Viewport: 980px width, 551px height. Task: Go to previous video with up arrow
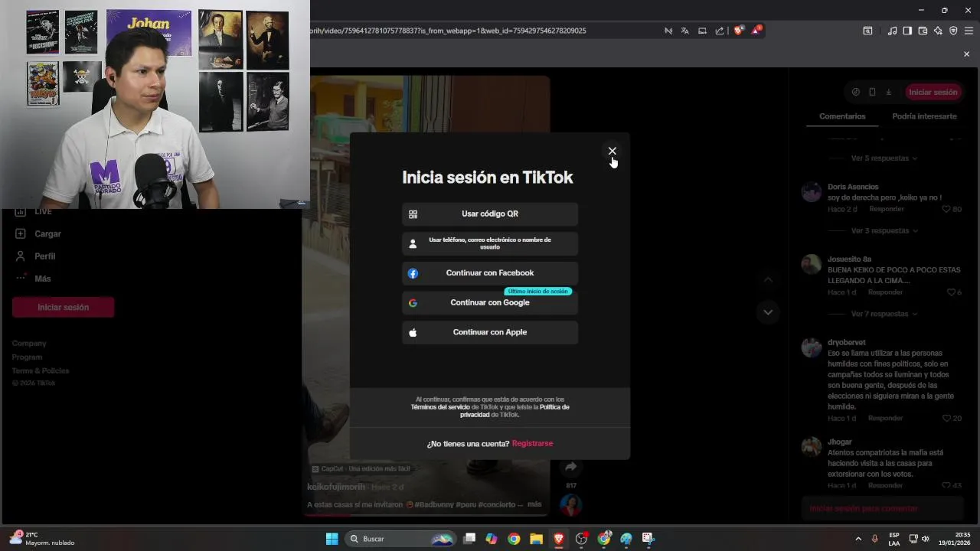(768, 280)
